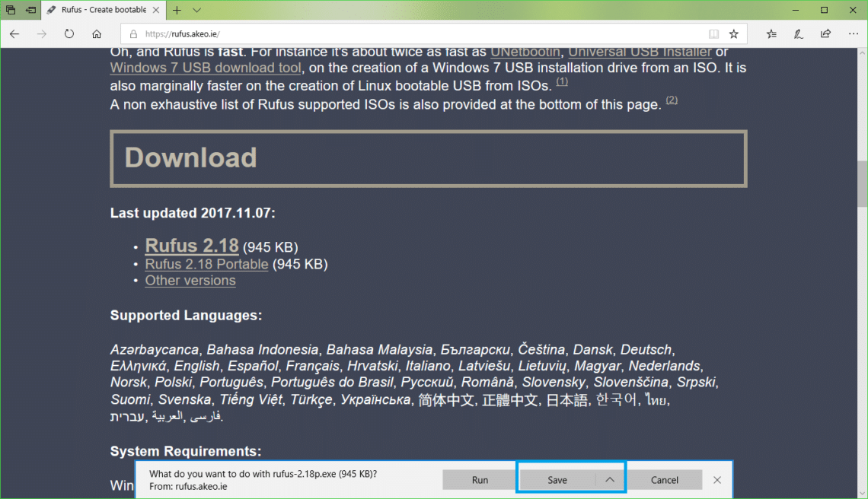Open the tab previews chevron
868x499 pixels.
(x=197, y=11)
